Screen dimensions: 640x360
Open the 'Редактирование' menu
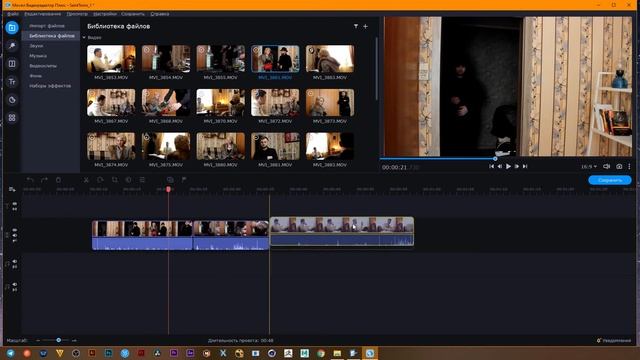coord(42,14)
